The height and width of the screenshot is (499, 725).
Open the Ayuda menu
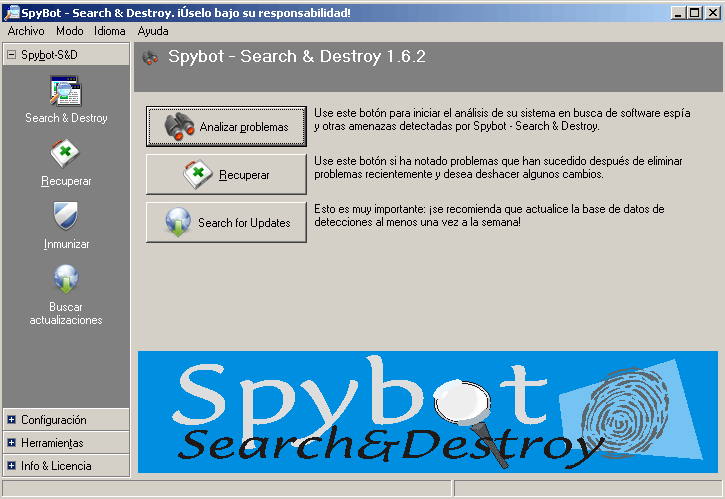pos(153,31)
